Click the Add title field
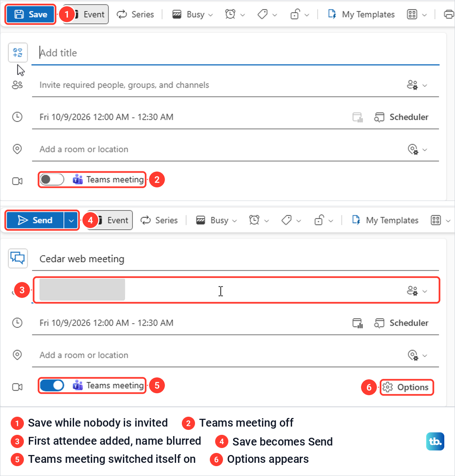The image size is (455, 476). pos(235,53)
